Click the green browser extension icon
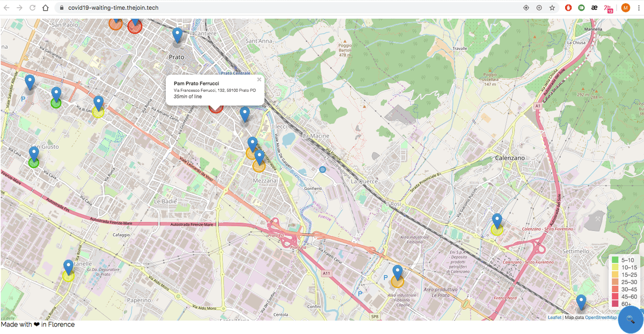 (x=580, y=8)
